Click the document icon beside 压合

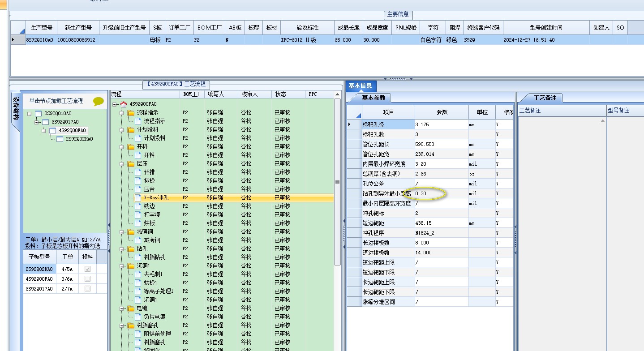pos(138,189)
